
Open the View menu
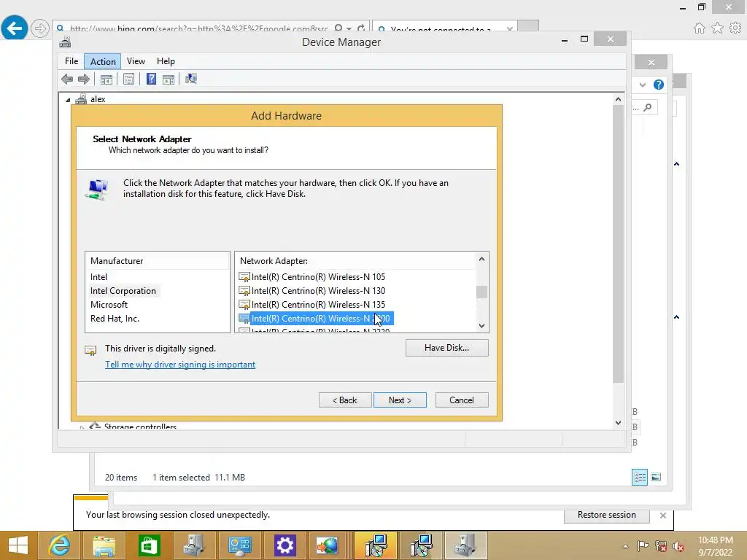click(136, 61)
